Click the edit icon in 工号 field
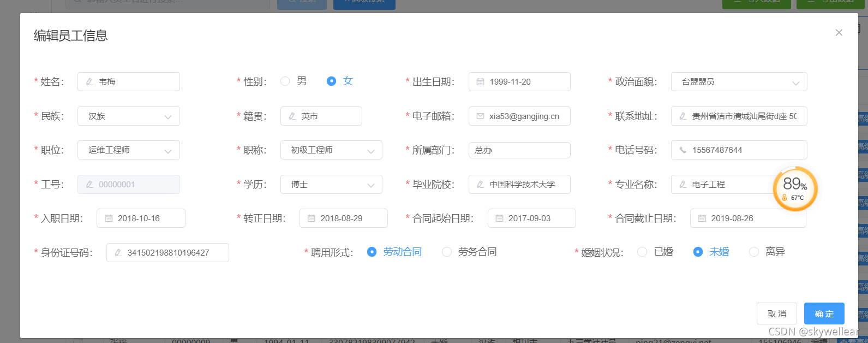Image resolution: width=868 pixels, height=343 pixels. pos(89,185)
